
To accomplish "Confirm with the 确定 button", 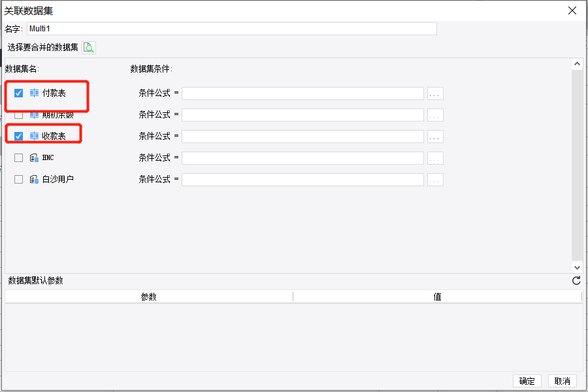I will point(527,381).
